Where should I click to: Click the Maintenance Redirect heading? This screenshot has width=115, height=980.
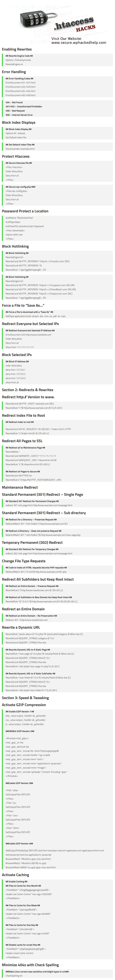[x=20, y=487]
